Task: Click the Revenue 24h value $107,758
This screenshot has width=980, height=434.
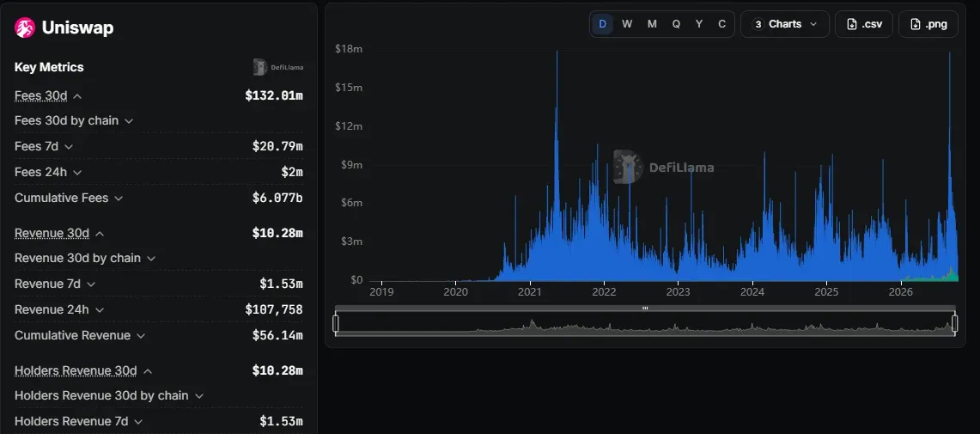Action: (x=274, y=309)
